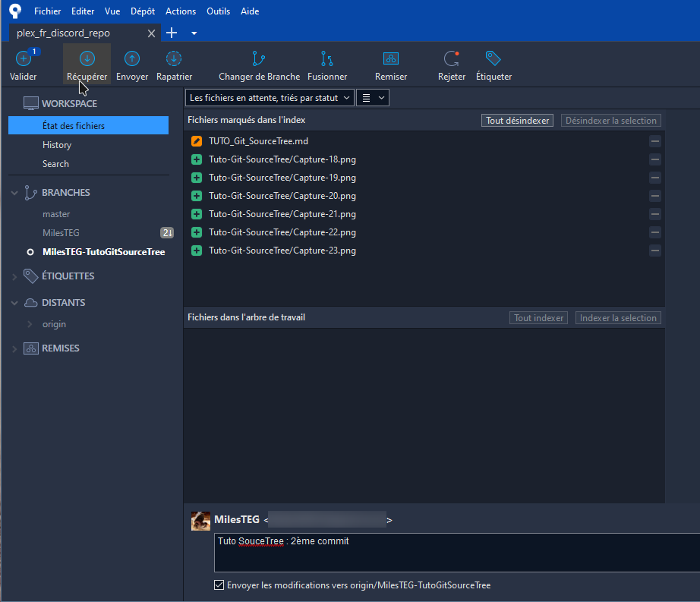The width and height of the screenshot is (700, 602).
Task: Click the WORKSPACE monitor icon
Action: pyautogui.click(x=31, y=103)
